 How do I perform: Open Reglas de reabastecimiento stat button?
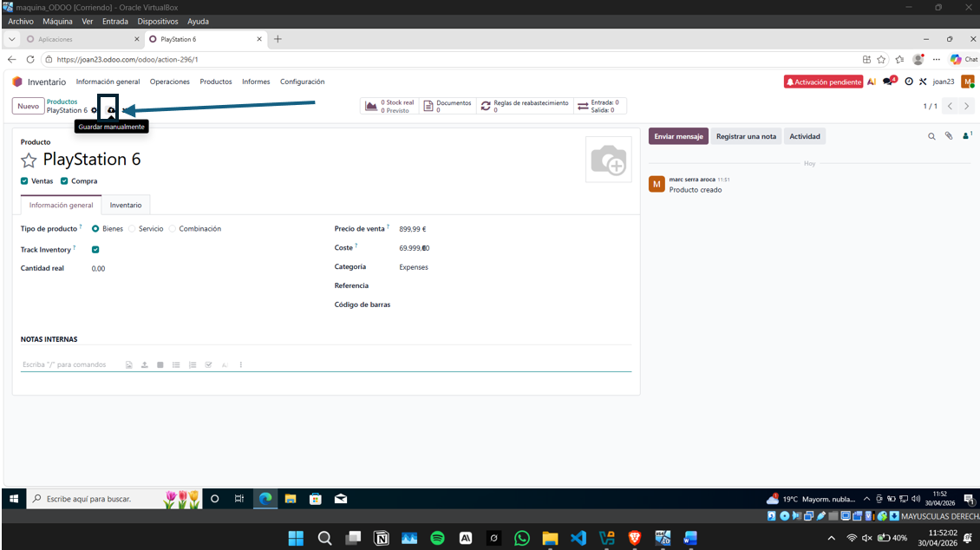[x=525, y=106]
